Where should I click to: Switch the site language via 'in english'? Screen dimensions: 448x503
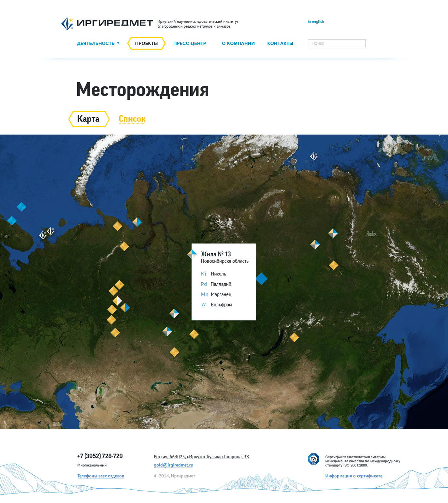tap(315, 22)
